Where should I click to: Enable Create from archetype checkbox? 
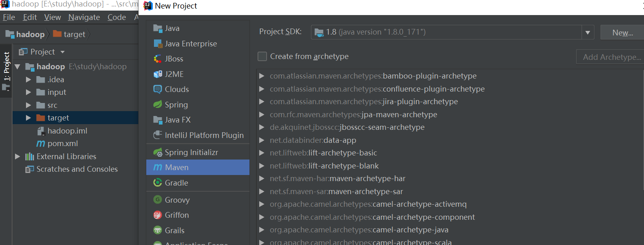262,56
